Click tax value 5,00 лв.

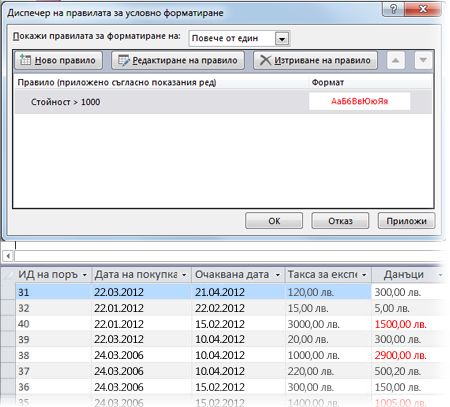pyautogui.click(x=392, y=308)
